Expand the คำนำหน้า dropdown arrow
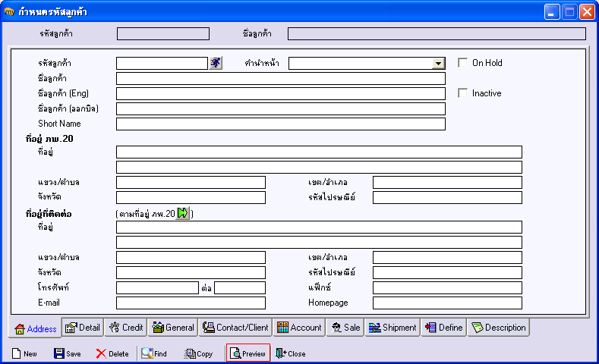599x364 pixels. (439, 64)
